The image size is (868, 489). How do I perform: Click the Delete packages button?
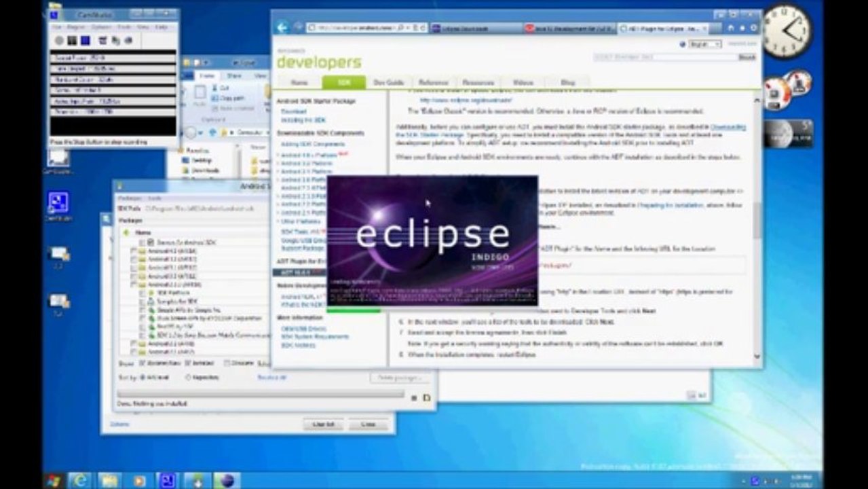coord(400,378)
